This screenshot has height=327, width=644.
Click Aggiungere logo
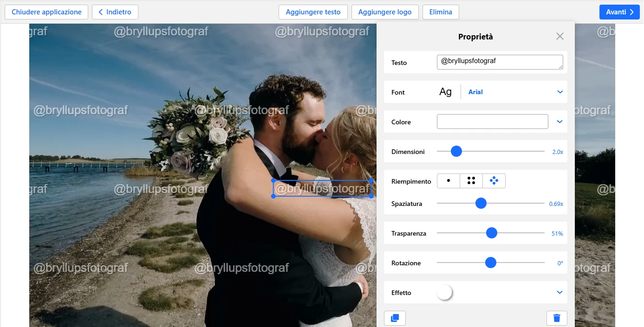(385, 12)
